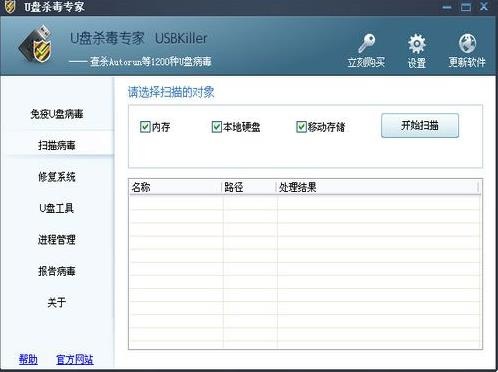This screenshot has height=372, width=498.
Task: Open the U盘工具 sidebar item
Action: click(57, 208)
